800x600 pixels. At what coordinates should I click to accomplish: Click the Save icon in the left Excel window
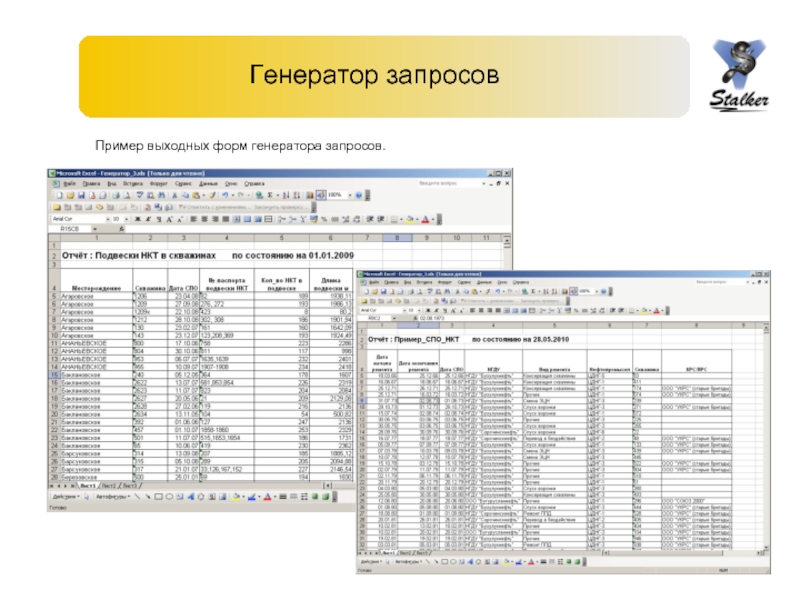[x=81, y=194]
